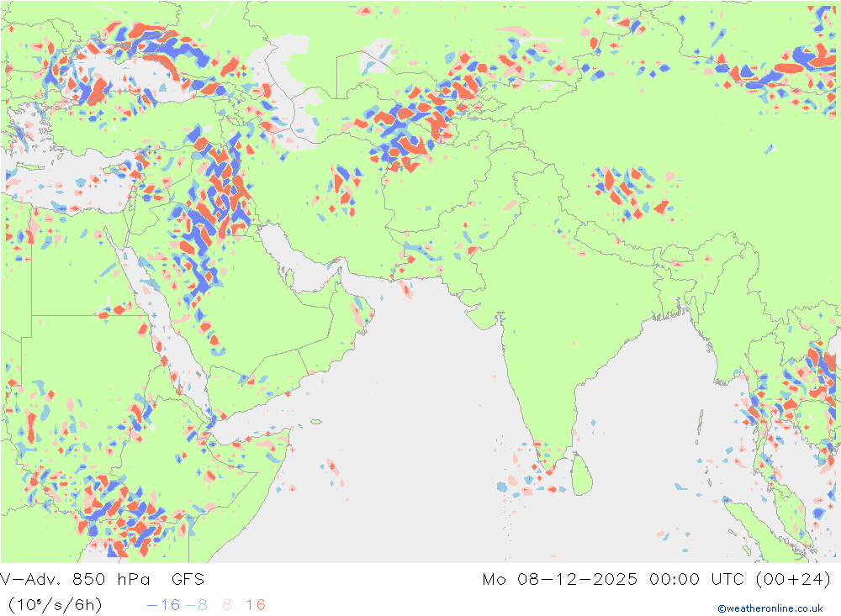Click the 'V-Adv. 850 hPa' title text
This screenshot has height=616, width=841.
click(75, 579)
